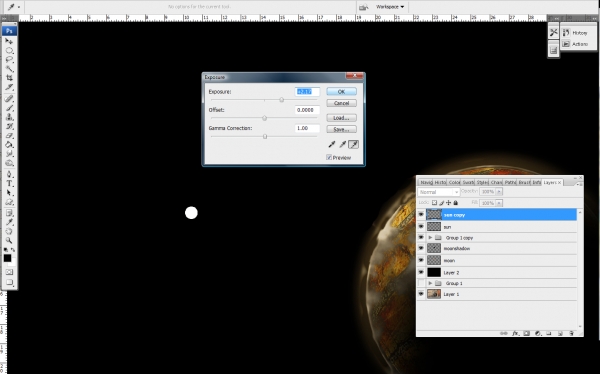This screenshot has width=600, height=374.
Task: Hide the moonshadow layer
Action: click(421, 248)
